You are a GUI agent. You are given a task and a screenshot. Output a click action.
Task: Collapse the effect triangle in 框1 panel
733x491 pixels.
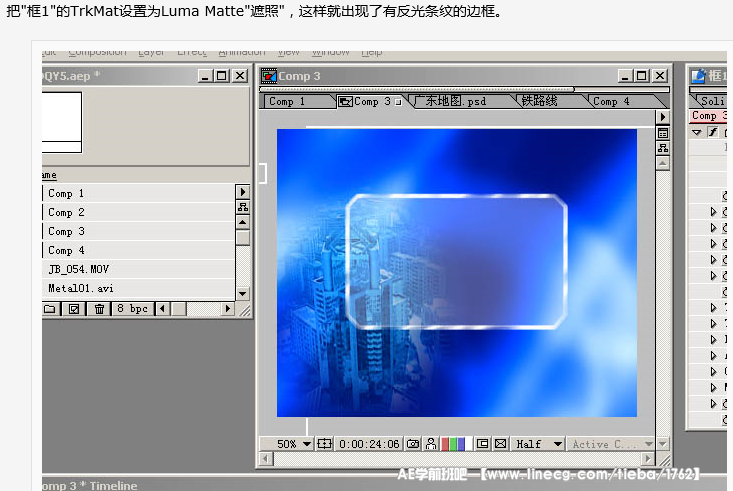pos(697,133)
